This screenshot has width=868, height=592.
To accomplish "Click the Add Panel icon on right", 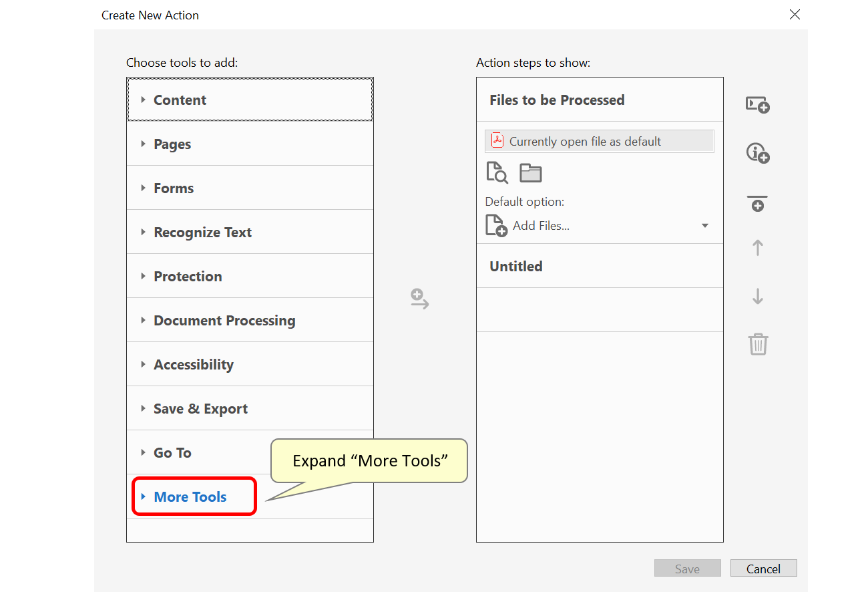I will [x=758, y=105].
